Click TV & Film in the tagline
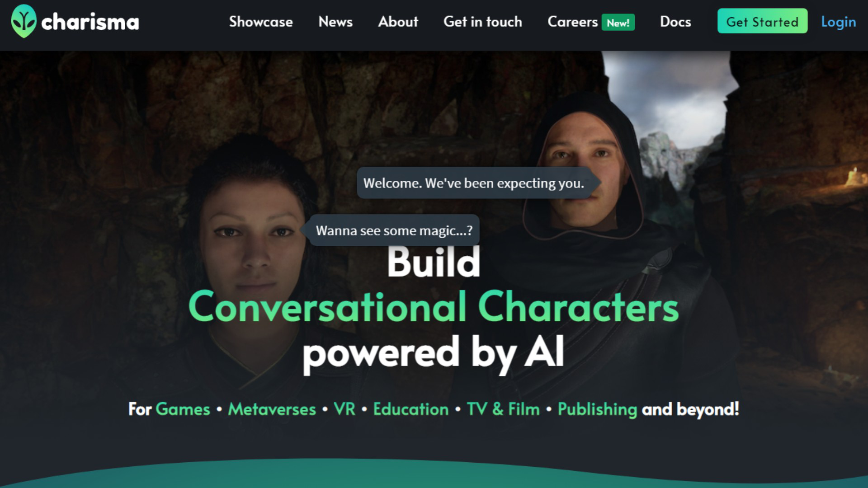This screenshot has width=868, height=488. pos(503,409)
